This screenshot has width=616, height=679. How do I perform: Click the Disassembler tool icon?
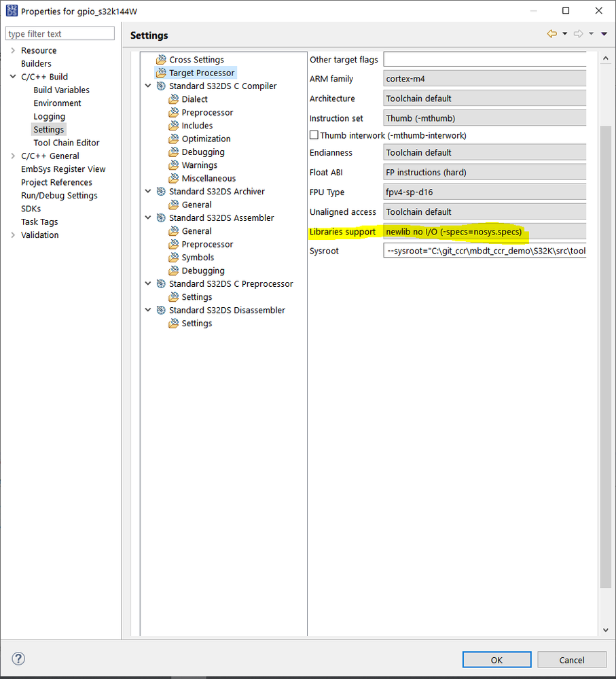(161, 310)
